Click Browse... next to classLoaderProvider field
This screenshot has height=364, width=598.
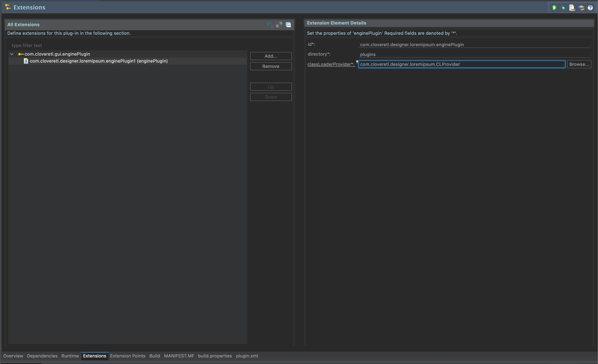click(579, 64)
